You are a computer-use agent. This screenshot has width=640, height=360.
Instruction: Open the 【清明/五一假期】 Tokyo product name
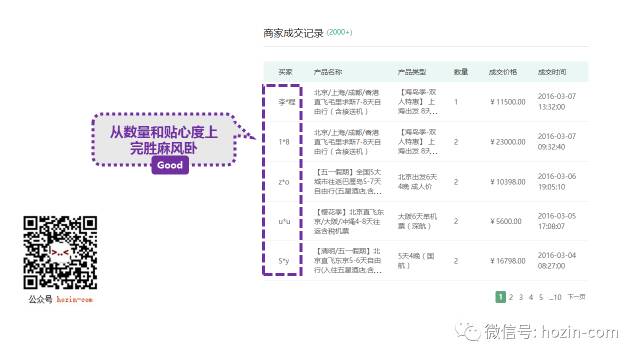pos(348,261)
